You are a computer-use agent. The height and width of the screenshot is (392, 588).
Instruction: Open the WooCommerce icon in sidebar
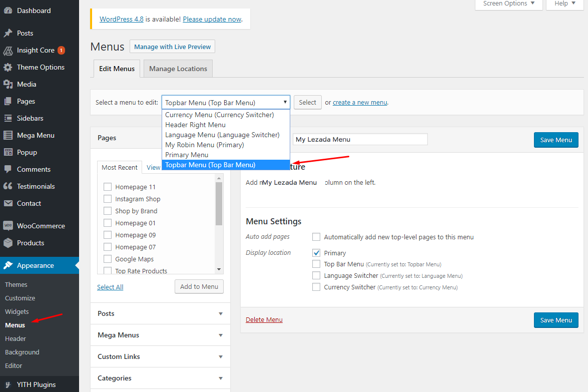8,226
